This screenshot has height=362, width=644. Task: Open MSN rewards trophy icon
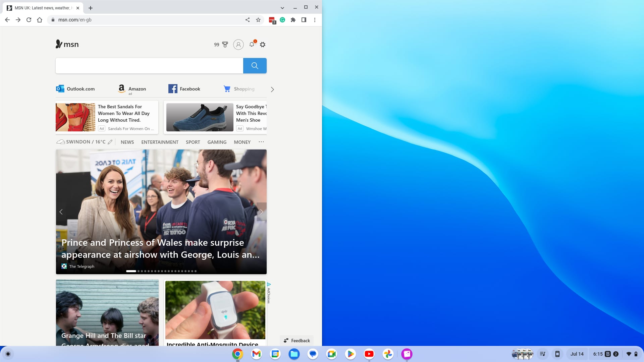[225, 44]
